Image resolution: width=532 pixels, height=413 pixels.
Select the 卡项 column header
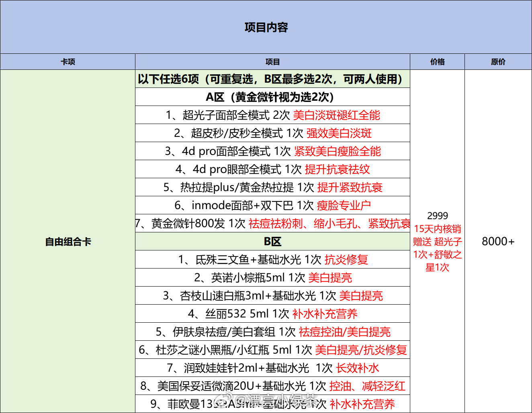[68, 62]
